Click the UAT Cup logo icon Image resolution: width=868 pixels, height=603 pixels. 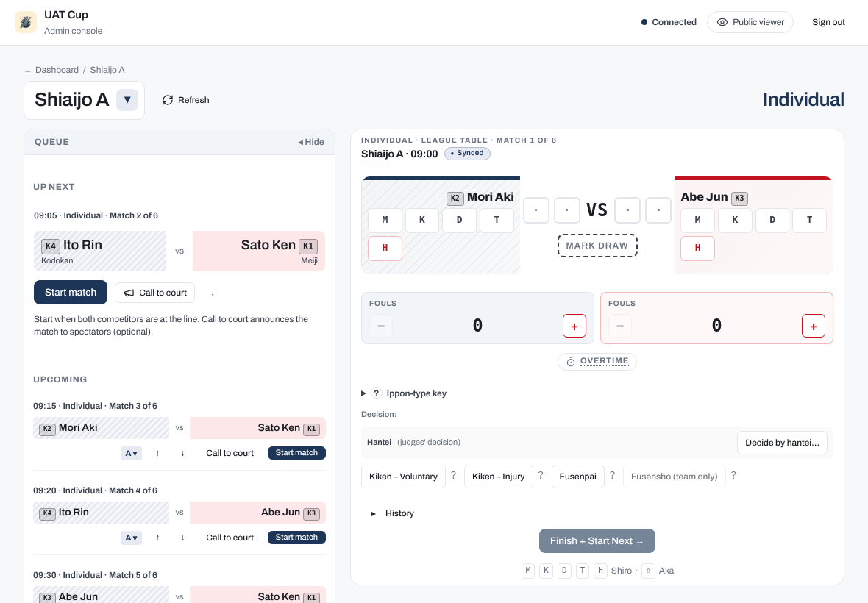point(26,22)
